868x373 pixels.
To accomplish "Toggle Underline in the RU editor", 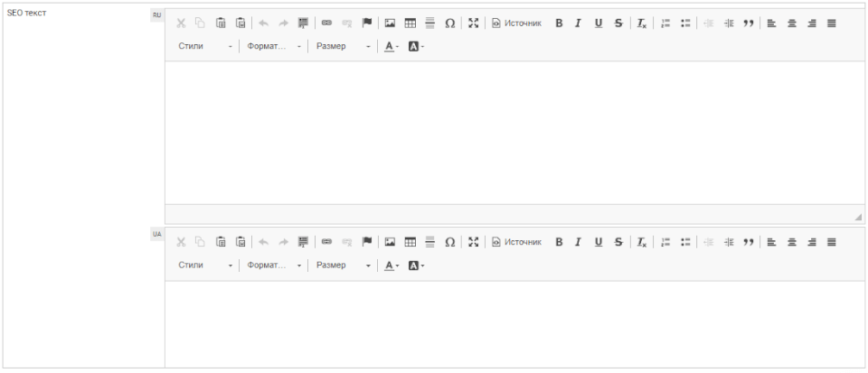I will click(x=598, y=23).
